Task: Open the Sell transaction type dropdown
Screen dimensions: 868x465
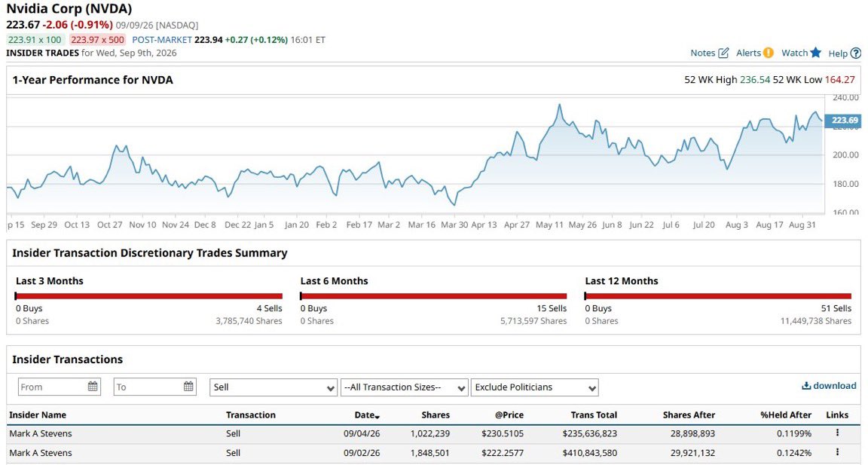Action: tap(274, 387)
